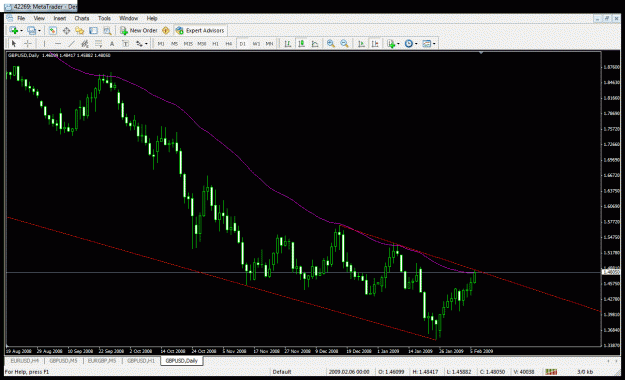Launch MetaEditor from the toolbar
The image size is (625, 380).
tap(166, 30)
